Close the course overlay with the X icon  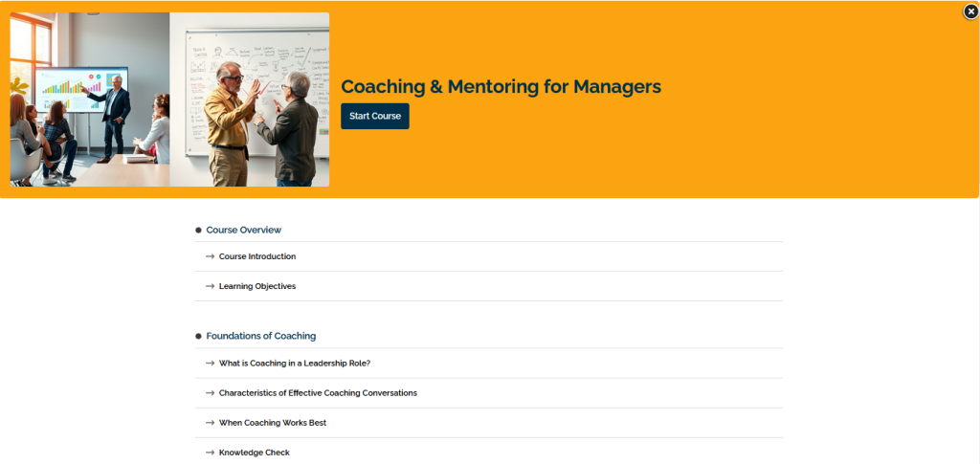coord(970,11)
